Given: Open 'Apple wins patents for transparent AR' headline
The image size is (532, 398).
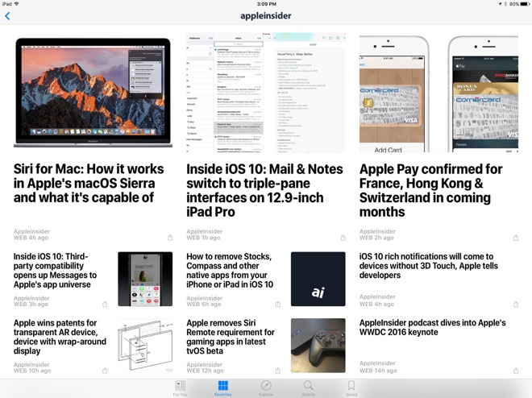Looking at the screenshot, I should 60,337.
